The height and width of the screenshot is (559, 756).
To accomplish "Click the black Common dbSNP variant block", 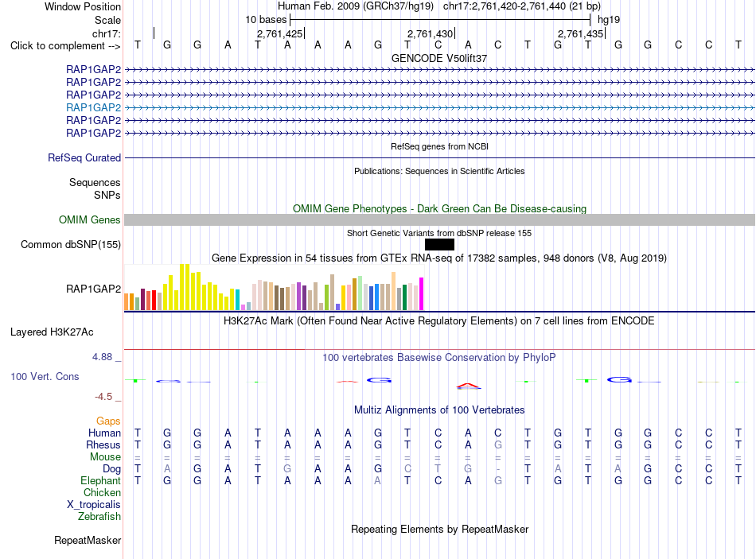I will [x=439, y=244].
